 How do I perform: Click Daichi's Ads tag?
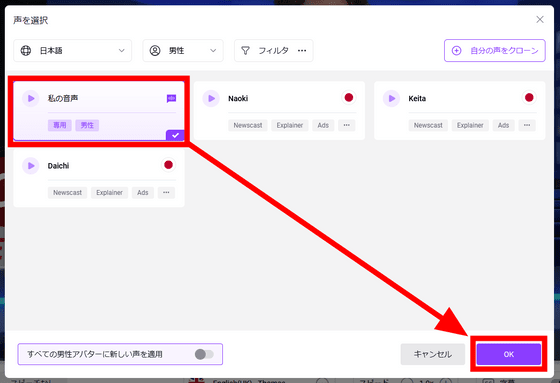point(143,193)
